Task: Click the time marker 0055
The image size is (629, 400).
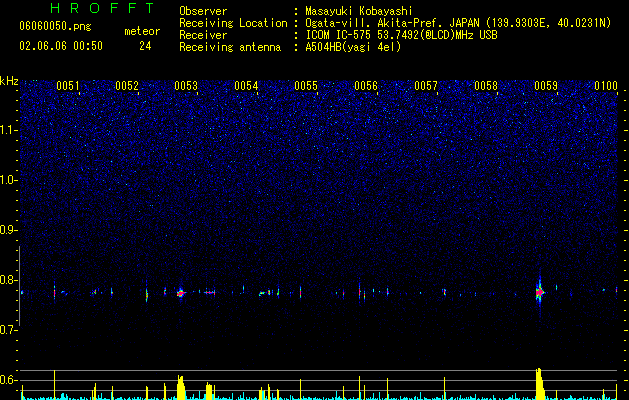Action: 306,86
